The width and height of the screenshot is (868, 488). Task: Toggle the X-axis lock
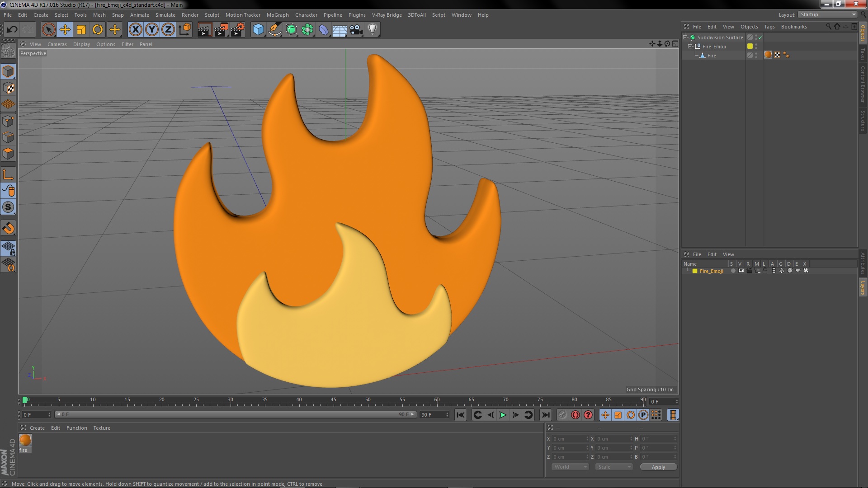pyautogui.click(x=135, y=30)
